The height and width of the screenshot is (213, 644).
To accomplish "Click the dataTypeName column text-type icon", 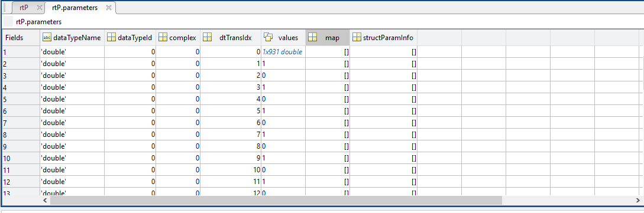I will point(47,38).
